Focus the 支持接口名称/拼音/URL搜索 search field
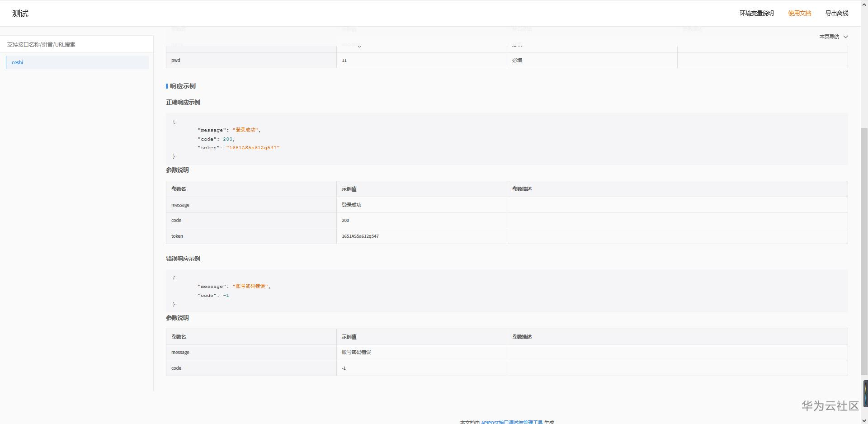 pyautogui.click(x=77, y=44)
